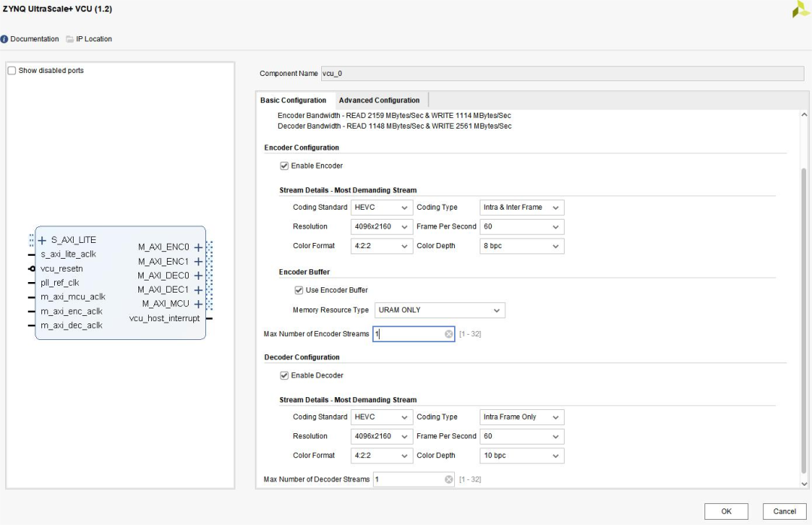Open the decoder Color Depth dropdown
This screenshot has height=525, width=812.
522,456
